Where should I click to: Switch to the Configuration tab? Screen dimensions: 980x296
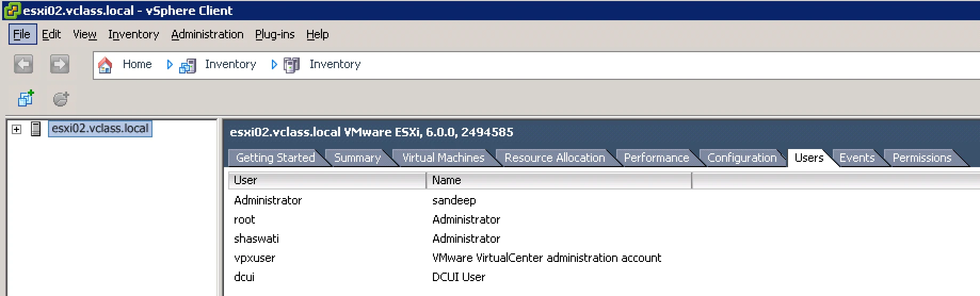coord(742,158)
